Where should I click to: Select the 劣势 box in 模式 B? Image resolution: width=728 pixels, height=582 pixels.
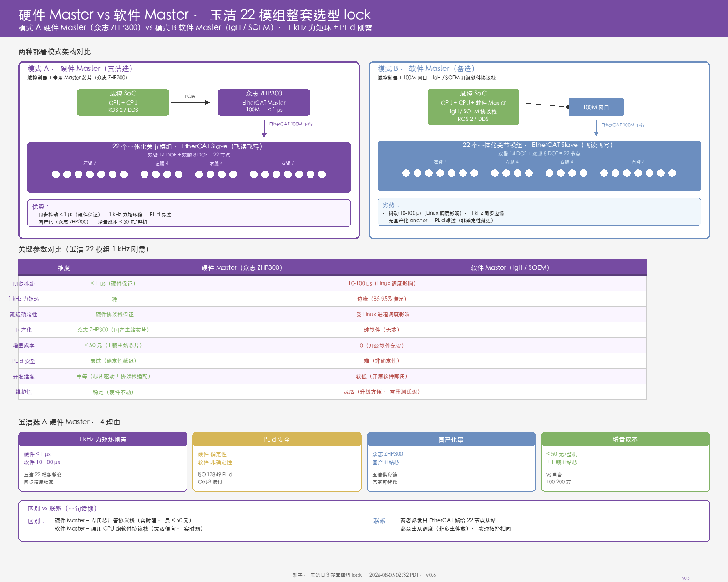click(x=539, y=211)
